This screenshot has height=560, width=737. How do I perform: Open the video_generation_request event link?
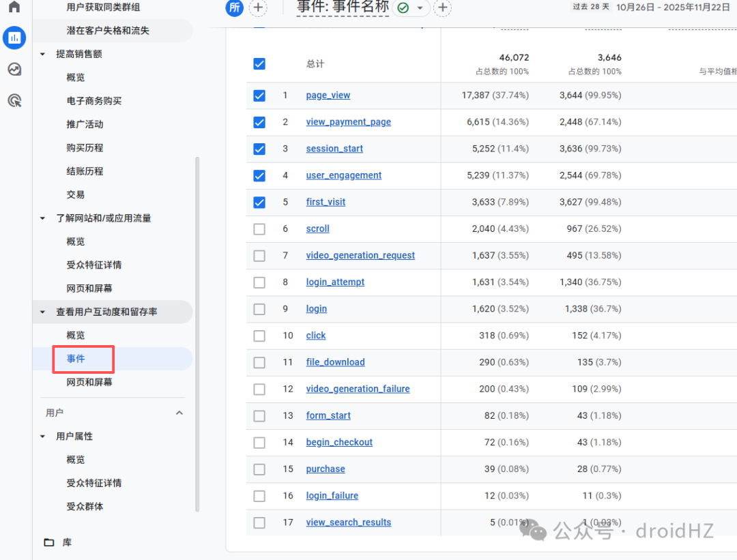pos(360,256)
